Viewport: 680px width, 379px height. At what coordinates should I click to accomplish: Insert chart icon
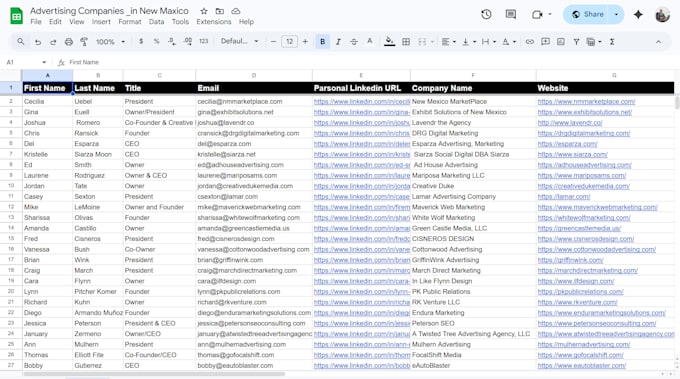pos(561,42)
